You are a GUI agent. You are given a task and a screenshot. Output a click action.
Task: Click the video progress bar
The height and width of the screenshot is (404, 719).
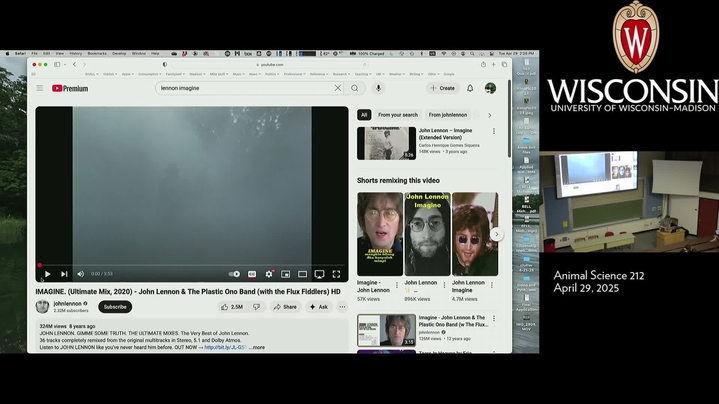(192, 265)
